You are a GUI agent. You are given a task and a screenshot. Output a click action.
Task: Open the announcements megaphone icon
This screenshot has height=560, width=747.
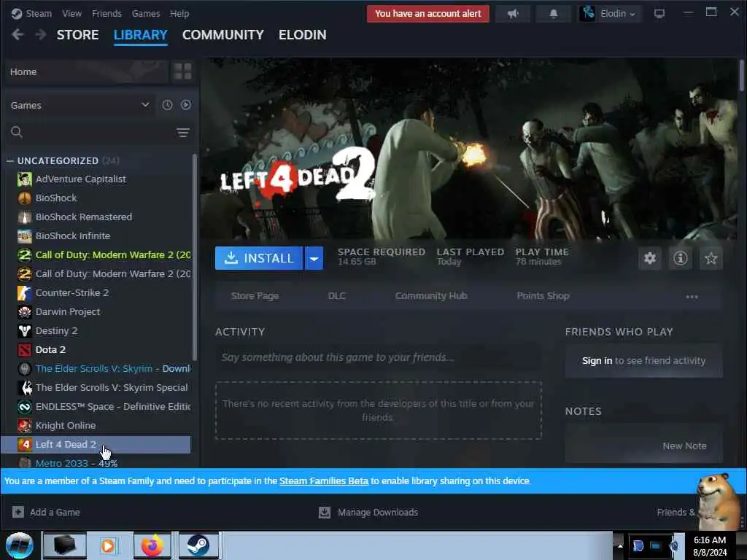[513, 14]
